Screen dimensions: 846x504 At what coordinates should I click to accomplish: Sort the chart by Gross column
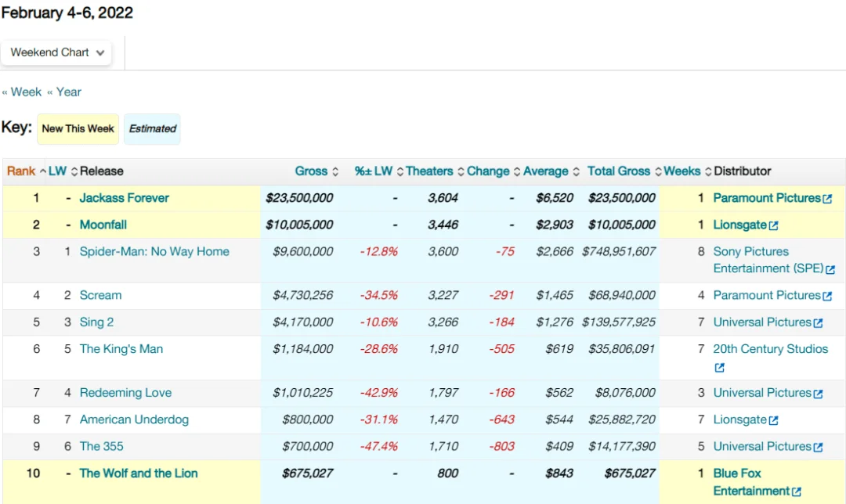point(335,171)
